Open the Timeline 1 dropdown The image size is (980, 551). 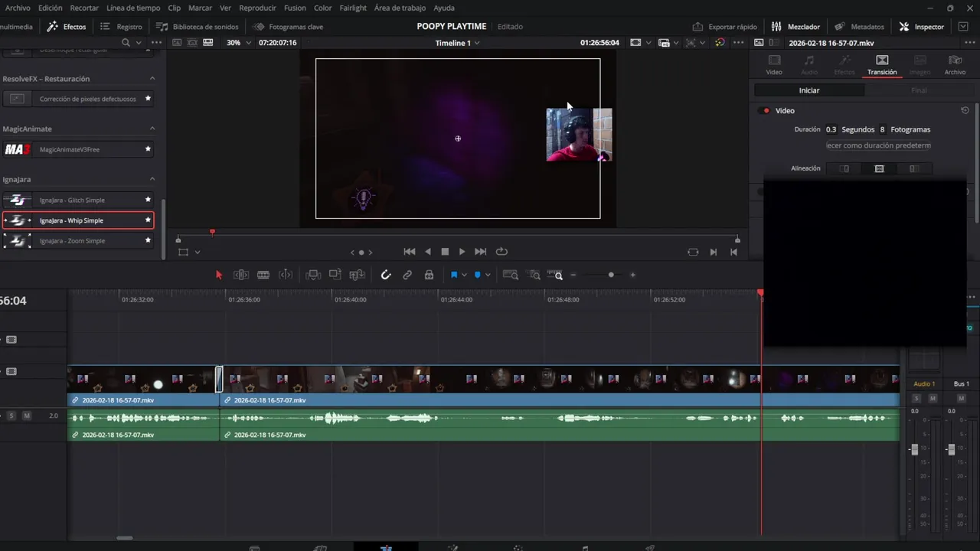click(458, 43)
